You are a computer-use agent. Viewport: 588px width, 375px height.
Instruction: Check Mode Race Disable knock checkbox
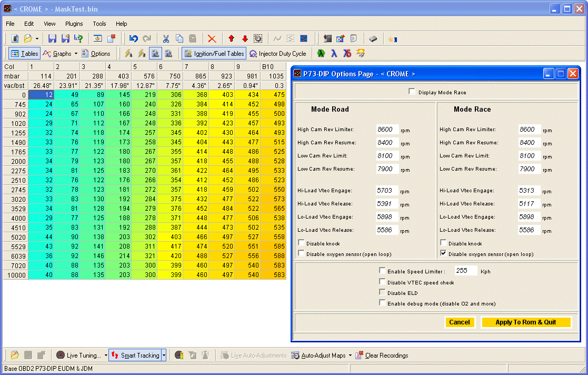(443, 242)
